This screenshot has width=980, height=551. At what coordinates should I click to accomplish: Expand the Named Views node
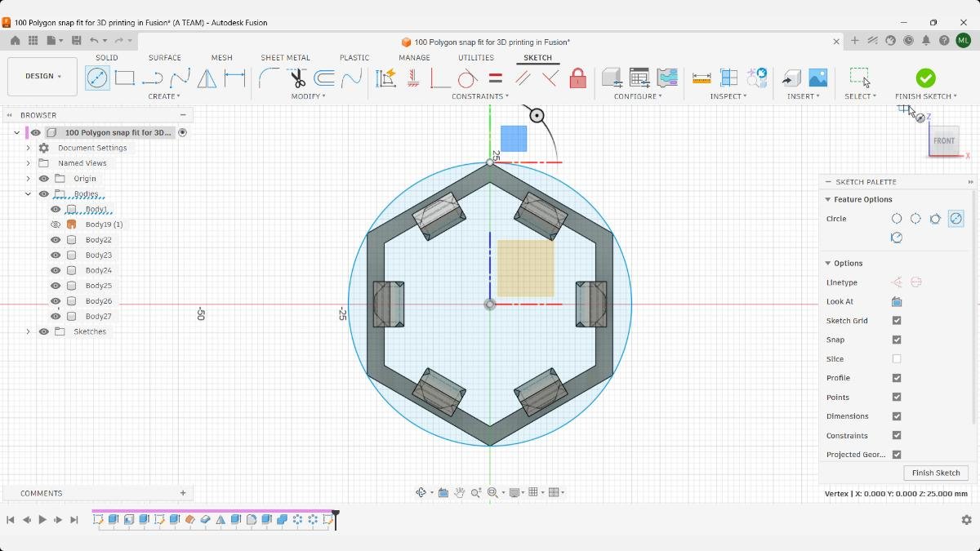coord(28,163)
